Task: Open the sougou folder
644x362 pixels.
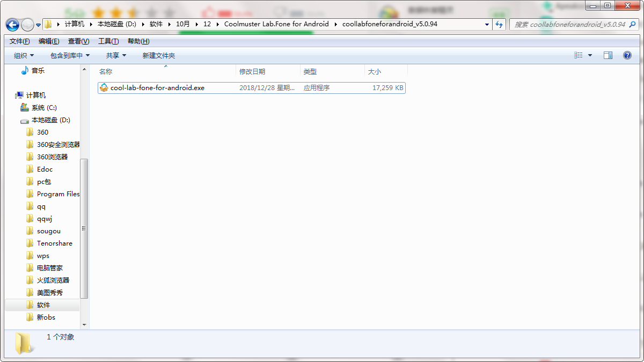Action: click(x=49, y=231)
